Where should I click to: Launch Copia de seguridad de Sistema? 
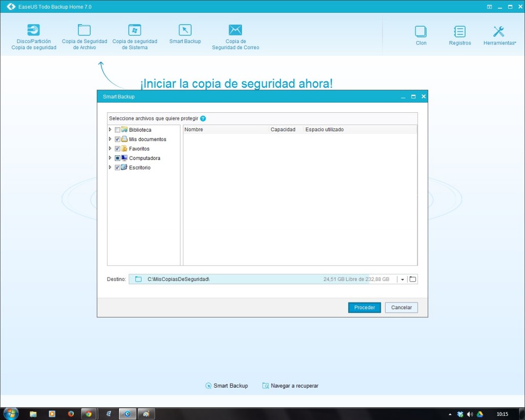[x=134, y=30]
